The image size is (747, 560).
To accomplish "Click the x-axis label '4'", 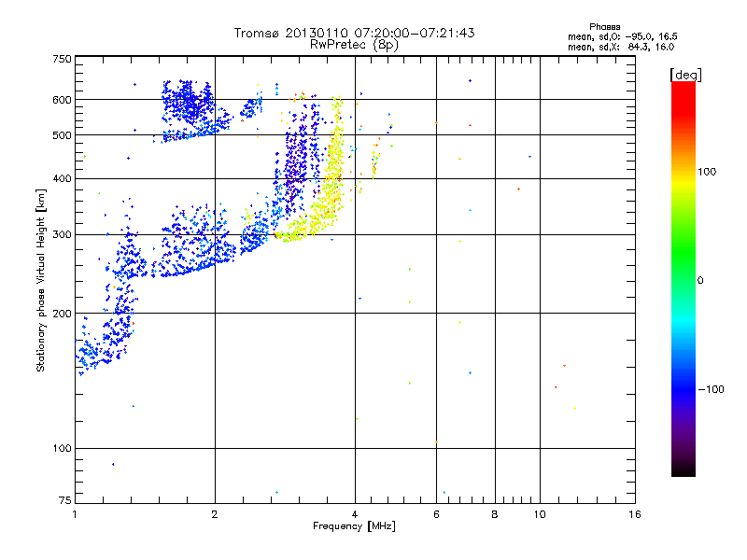I will tap(355, 514).
